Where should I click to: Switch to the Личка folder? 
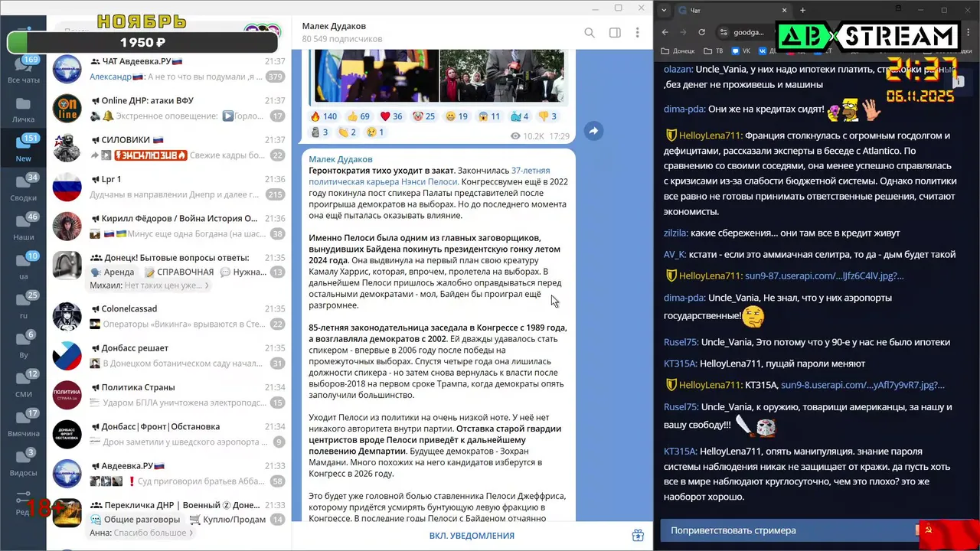[x=23, y=109]
